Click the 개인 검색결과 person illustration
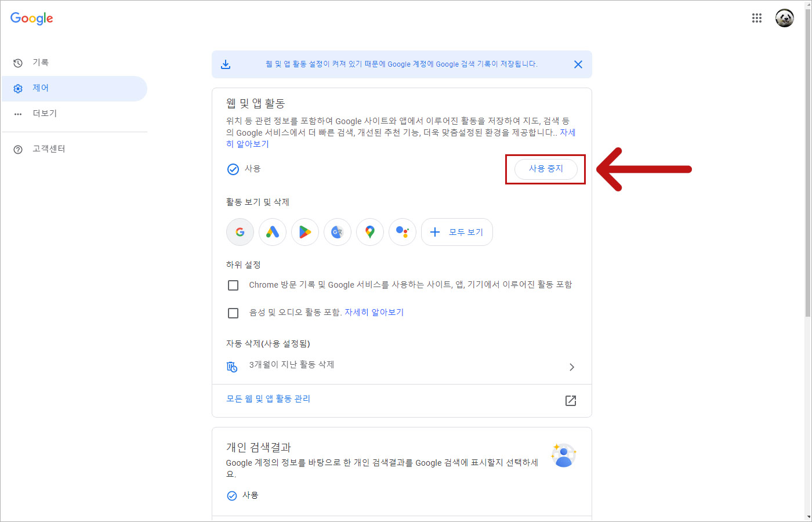Viewport: 812px width, 522px height. 564,455
